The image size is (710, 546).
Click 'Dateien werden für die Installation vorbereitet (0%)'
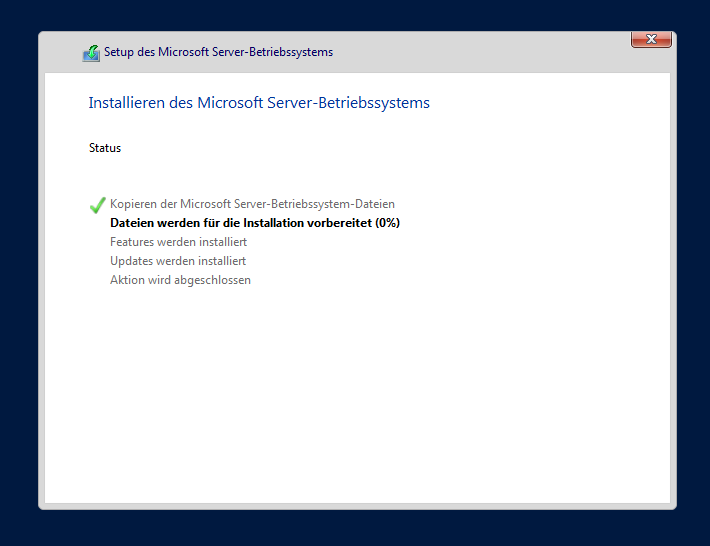point(255,223)
